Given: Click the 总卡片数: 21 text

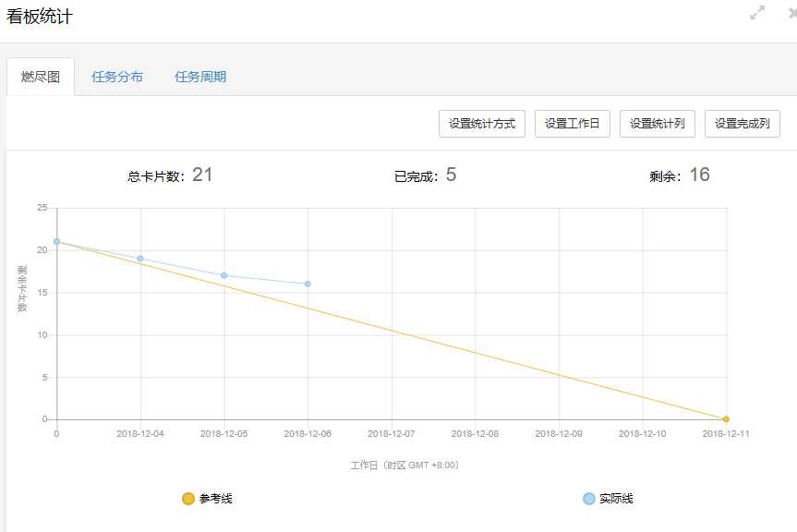Looking at the screenshot, I should (x=170, y=175).
